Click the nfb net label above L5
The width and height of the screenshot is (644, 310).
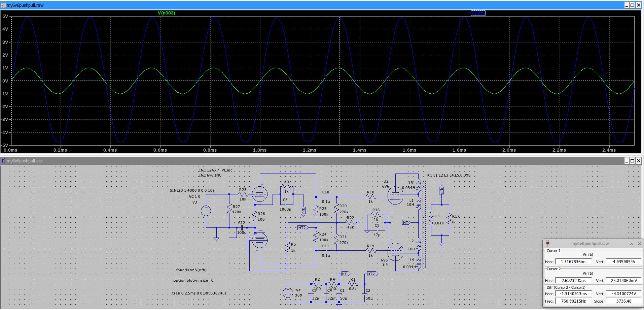(441, 190)
